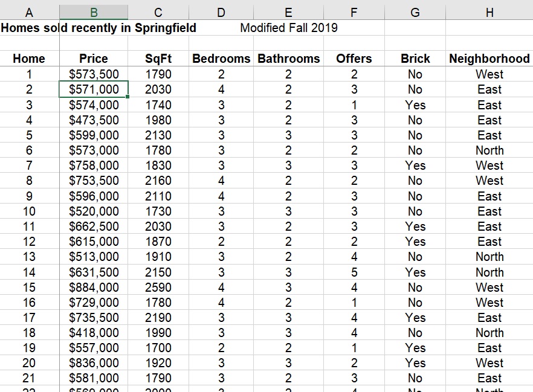Click Offers value 5 for home 14
Screen dimensions: 533x392
tap(354, 272)
